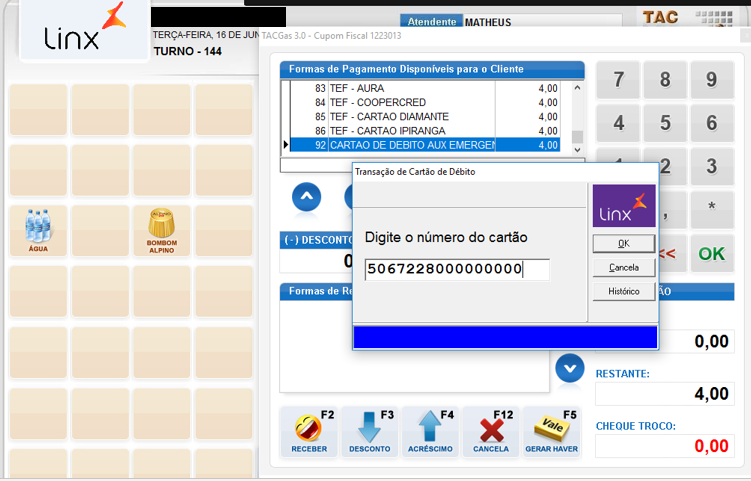The height and width of the screenshot is (481, 751).
Task: Select the BOMBOM ALPINO product tile
Action: [x=162, y=230]
